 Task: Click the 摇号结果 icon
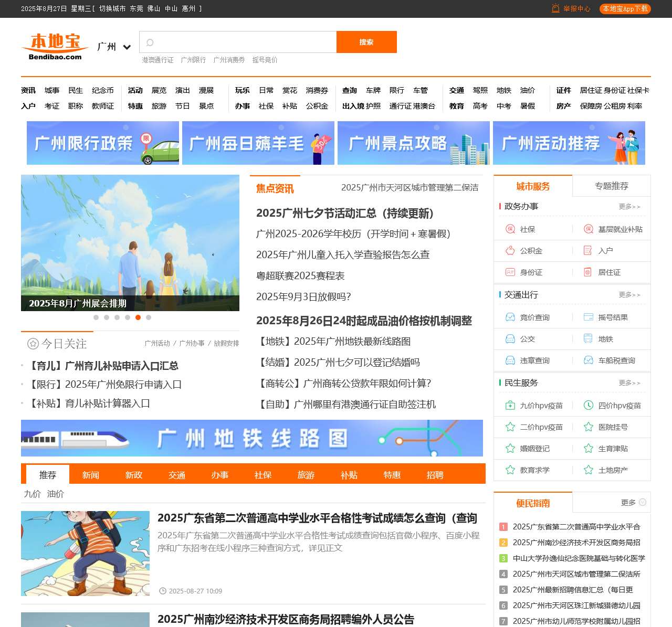[x=588, y=317]
